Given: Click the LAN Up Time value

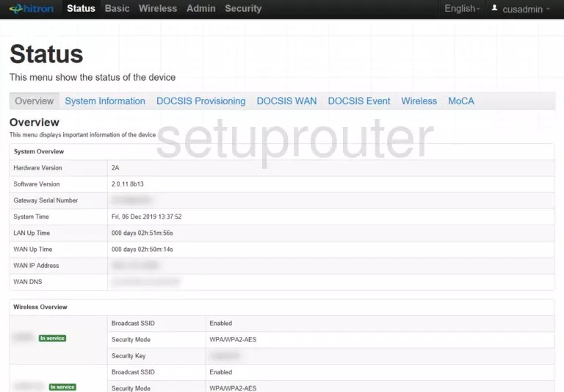Looking at the screenshot, I should tap(142, 233).
